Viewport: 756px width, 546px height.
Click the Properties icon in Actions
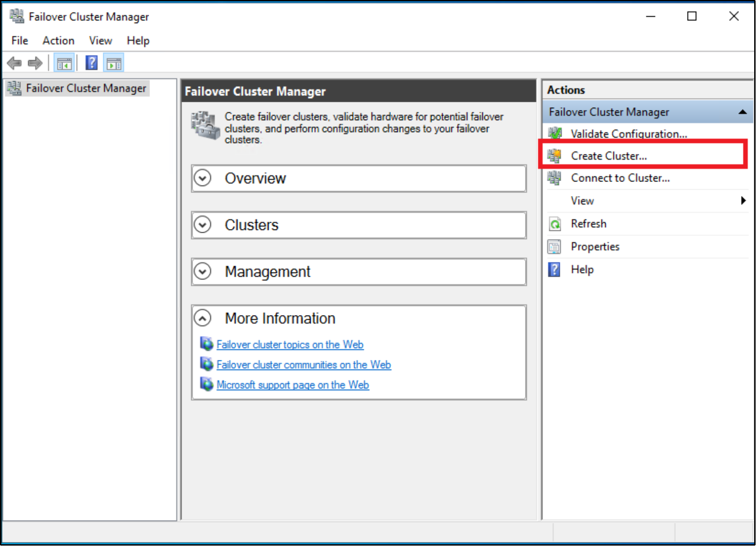(554, 247)
